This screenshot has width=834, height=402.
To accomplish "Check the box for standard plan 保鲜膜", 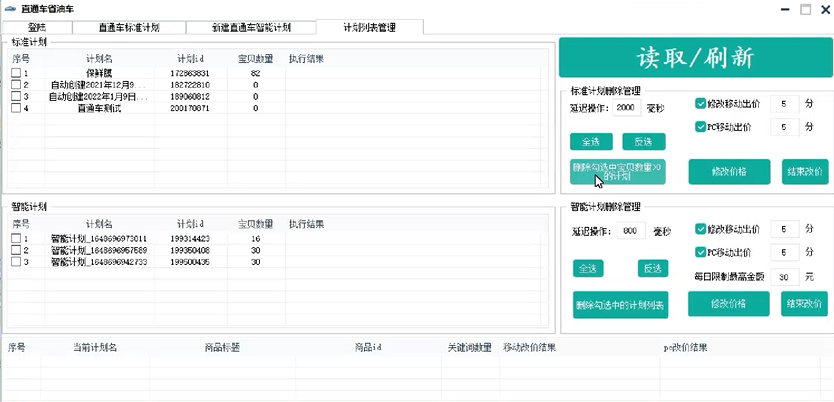I will [x=16, y=74].
